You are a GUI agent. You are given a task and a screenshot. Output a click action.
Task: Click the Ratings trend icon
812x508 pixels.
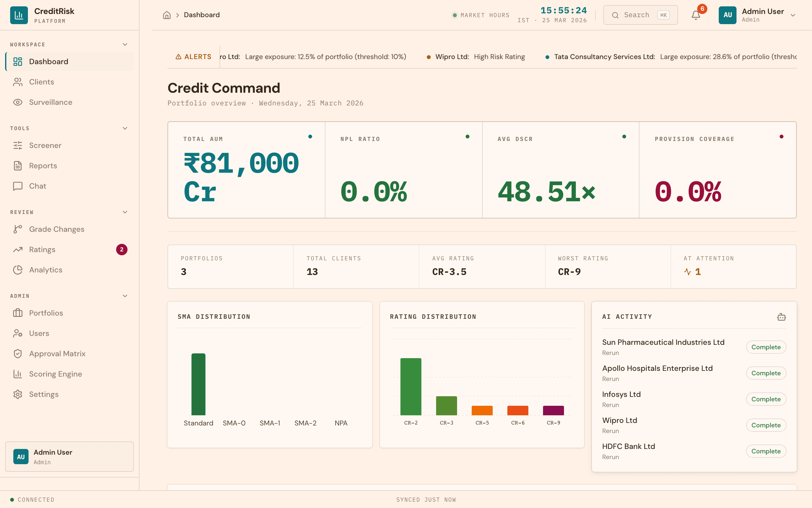click(18, 250)
